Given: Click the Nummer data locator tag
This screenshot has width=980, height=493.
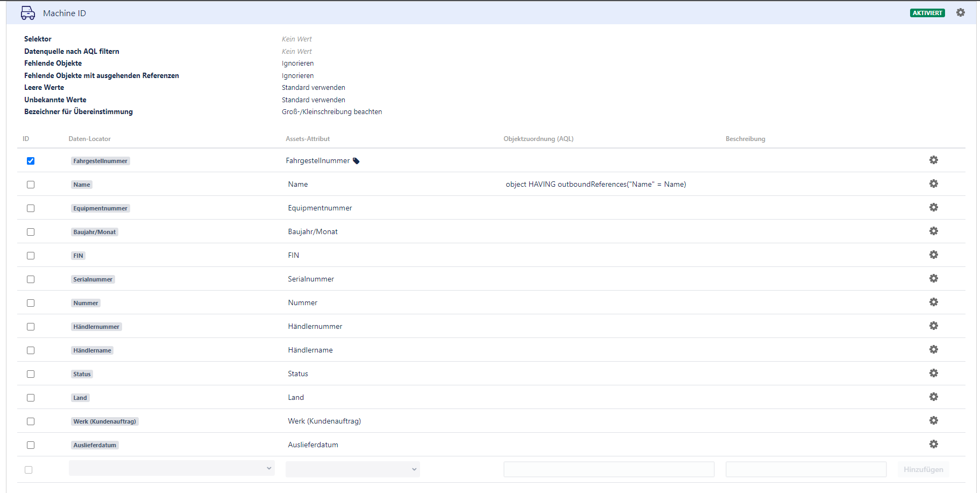Looking at the screenshot, I should [86, 303].
